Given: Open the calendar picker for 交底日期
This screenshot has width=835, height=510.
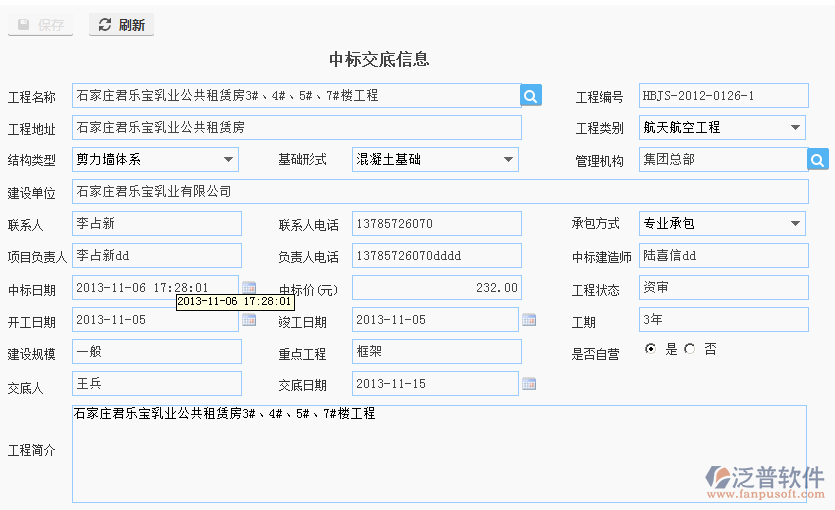Looking at the screenshot, I should [x=529, y=384].
